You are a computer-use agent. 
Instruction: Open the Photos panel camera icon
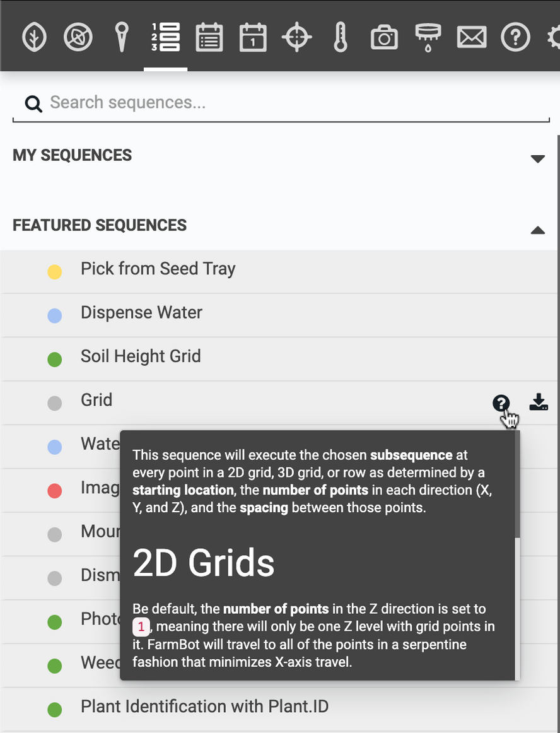click(384, 36)
